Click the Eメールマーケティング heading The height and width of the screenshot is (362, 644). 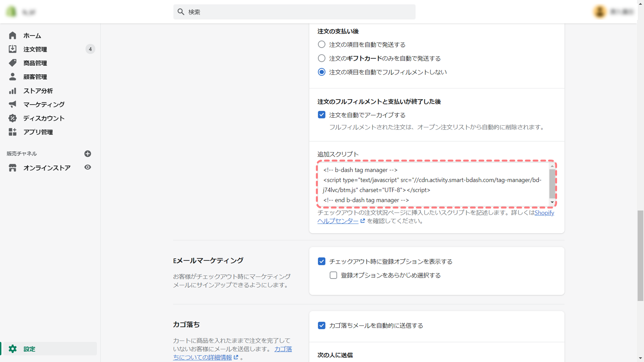208,261
